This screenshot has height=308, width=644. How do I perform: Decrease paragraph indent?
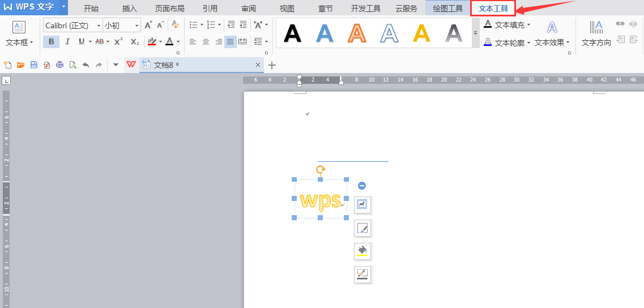point(231,25)
